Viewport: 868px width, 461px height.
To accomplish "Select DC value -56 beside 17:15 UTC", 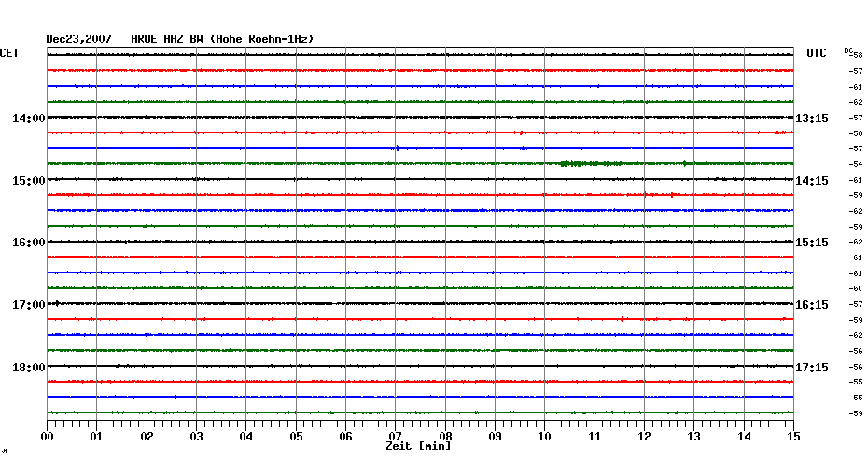I will click(856, 367).
